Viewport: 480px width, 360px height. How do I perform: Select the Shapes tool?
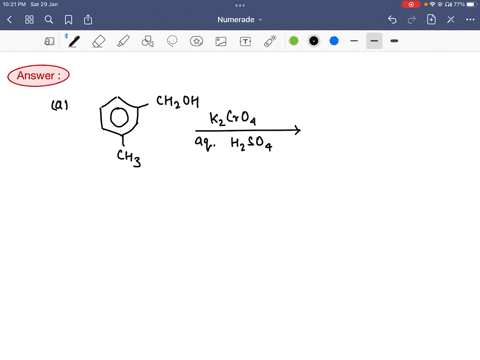148,41
